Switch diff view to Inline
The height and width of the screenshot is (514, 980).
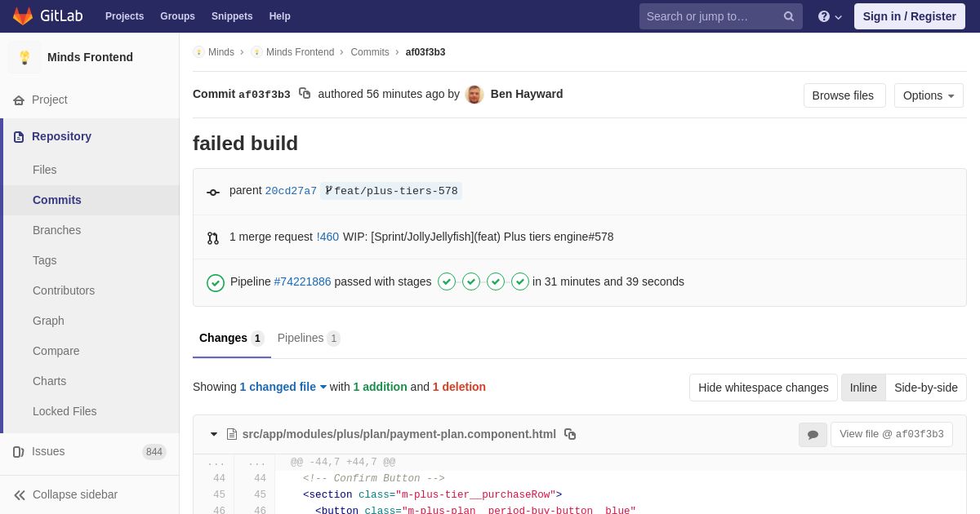[x=863, y=388]
